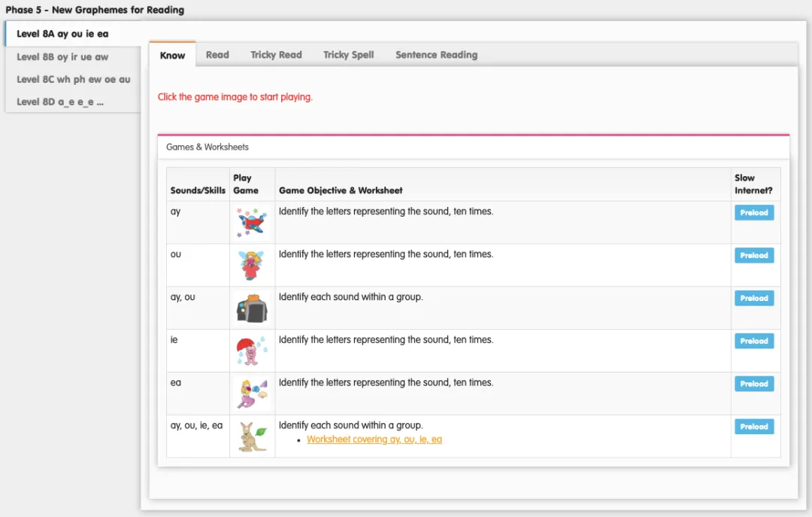Start the mermaid game for 'ea'
This screenshot has width=812, height=517.
coord(252,394)
